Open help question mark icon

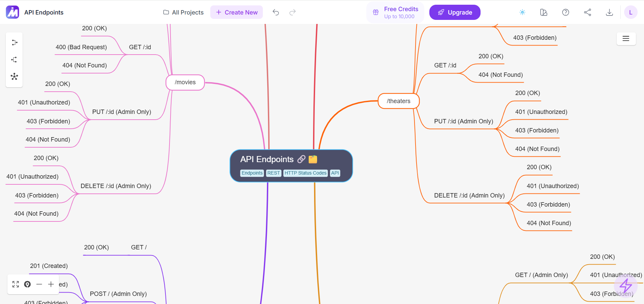[x=565, y=12]
